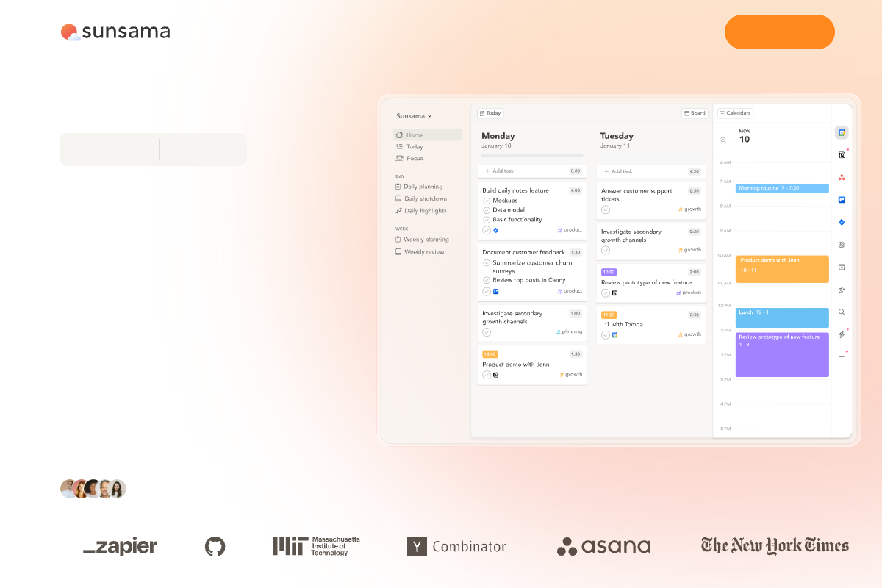Open the Calendars filter dropdown
882x588 pixels.
(735, 113)
